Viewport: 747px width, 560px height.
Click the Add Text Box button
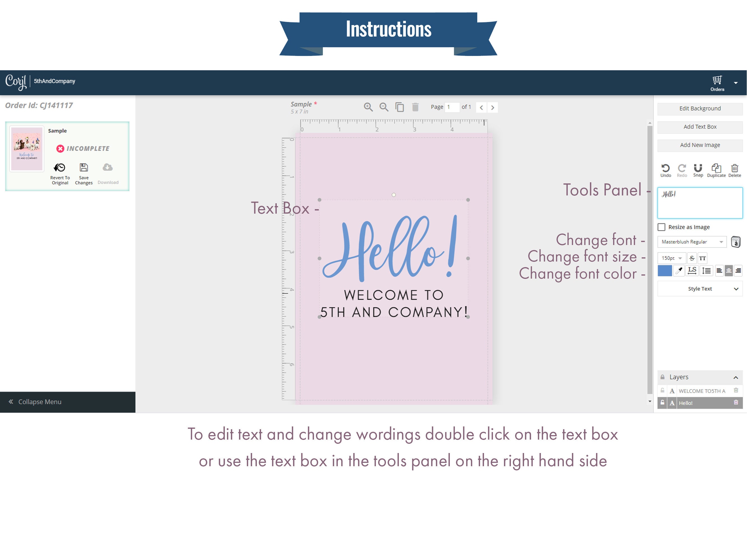tap(699, 127)
